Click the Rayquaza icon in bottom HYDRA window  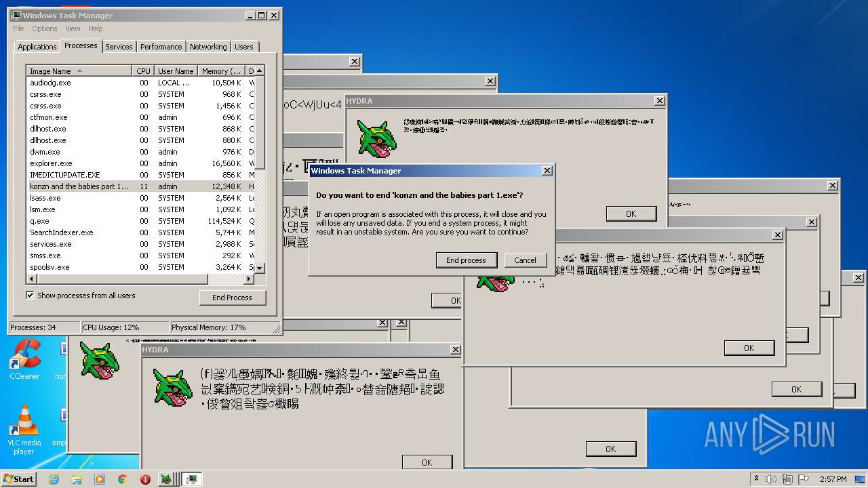(x=173, y=389)
